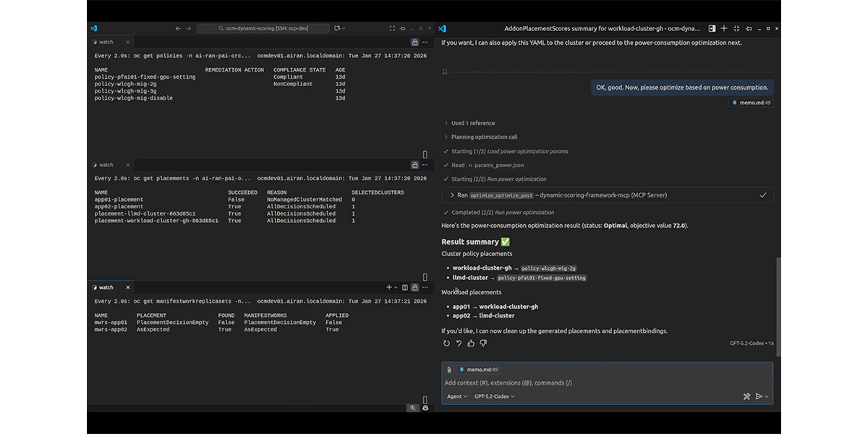Open the configure tools icon in chat input

(x=746, y=396)
